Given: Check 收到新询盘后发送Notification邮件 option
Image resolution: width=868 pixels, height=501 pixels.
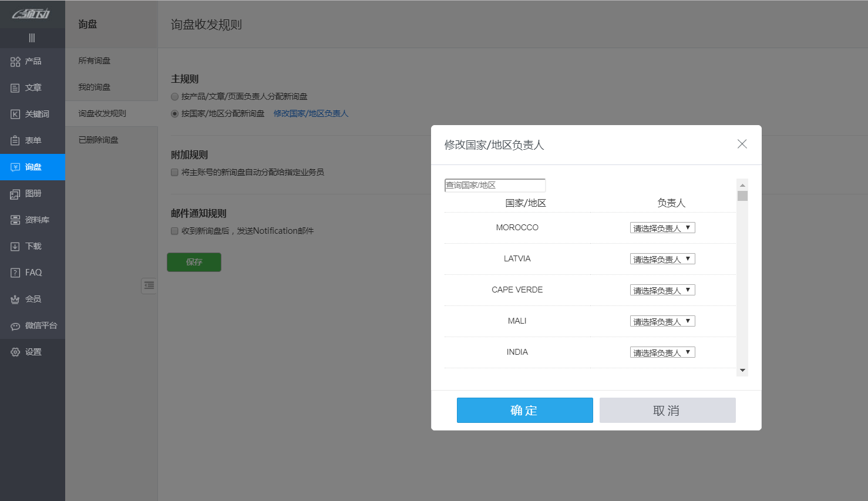Looking at the screenshot, I should (174, 231).
